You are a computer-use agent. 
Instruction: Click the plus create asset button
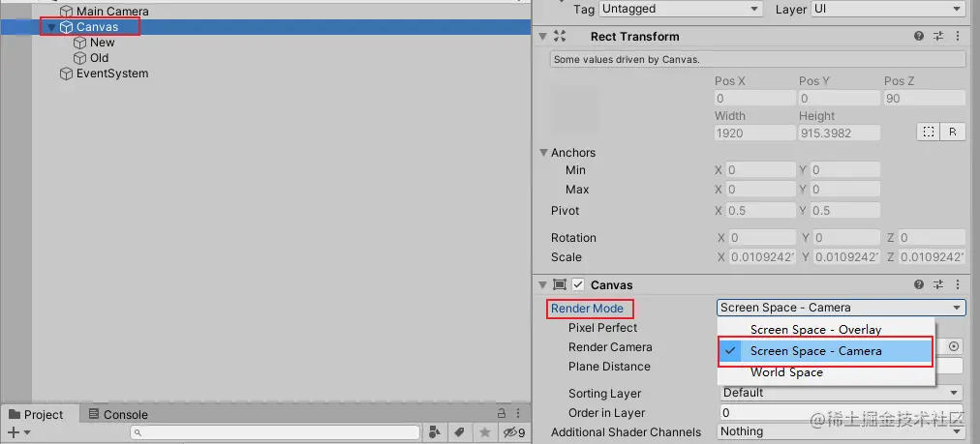[x=13, y=432]
